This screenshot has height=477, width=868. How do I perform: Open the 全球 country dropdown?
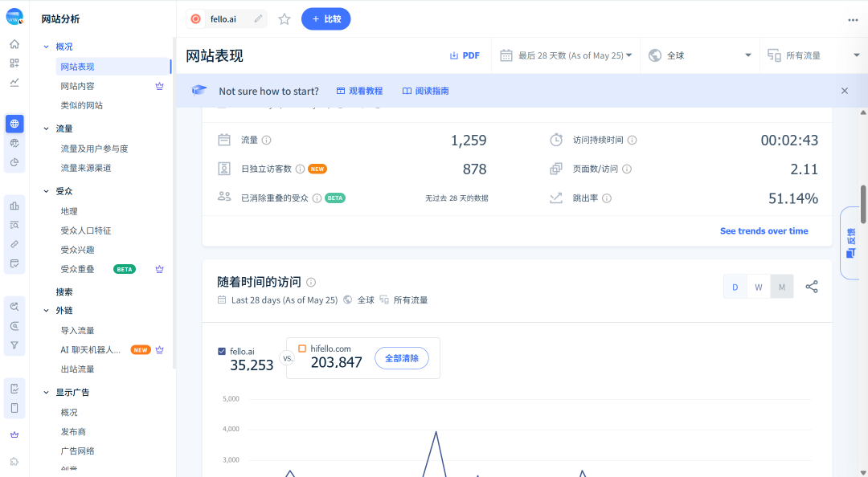[700, 55]
